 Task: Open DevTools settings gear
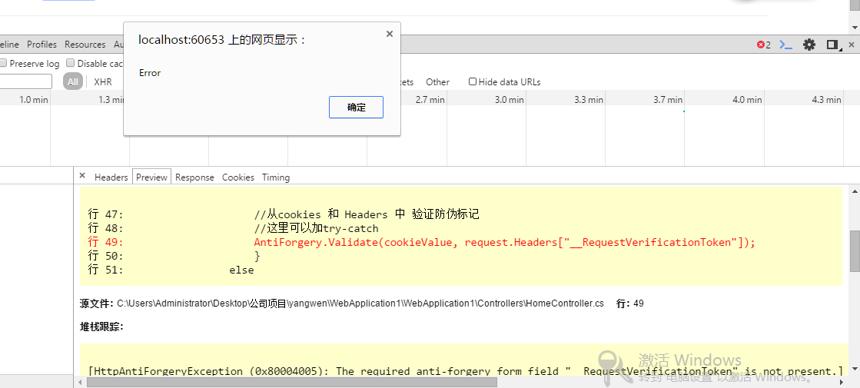pos(809,45)
